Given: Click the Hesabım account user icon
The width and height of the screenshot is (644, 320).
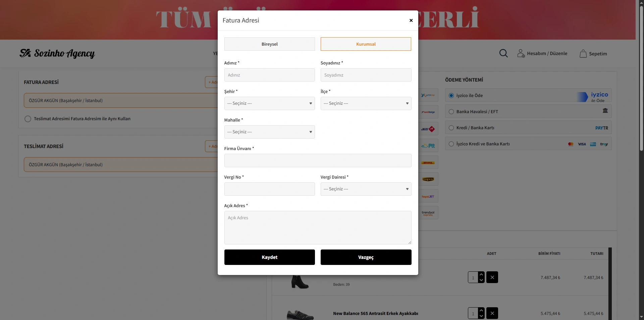Looking at the screenshot, I should [521, 53].
